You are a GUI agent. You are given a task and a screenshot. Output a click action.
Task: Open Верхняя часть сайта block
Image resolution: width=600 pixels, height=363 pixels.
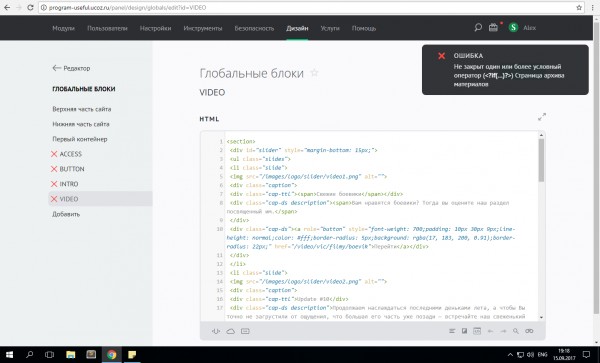tap(82, 109)
